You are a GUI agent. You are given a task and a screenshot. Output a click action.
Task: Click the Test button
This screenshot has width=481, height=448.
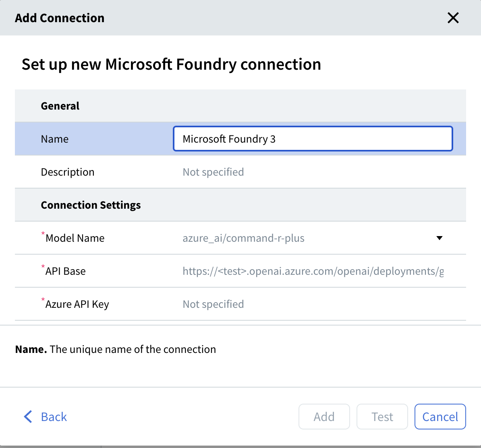coord(382,417)
